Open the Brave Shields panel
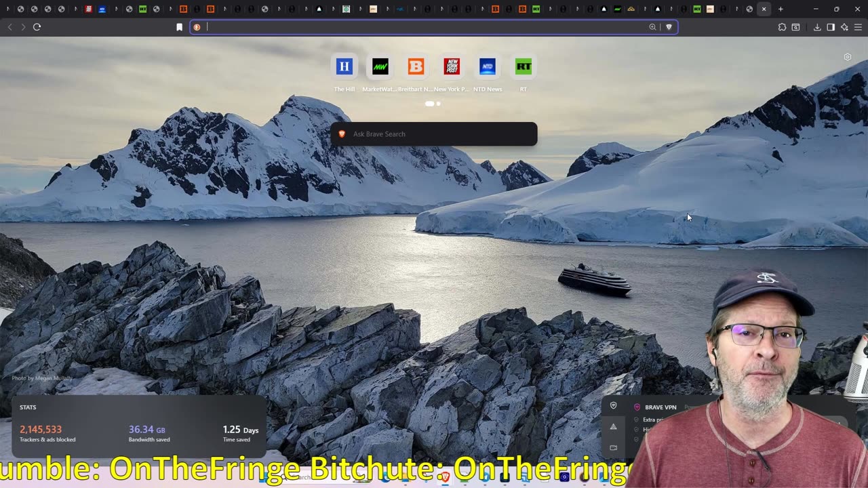Viewport: 868px width, 488px height. pos(669,27)
